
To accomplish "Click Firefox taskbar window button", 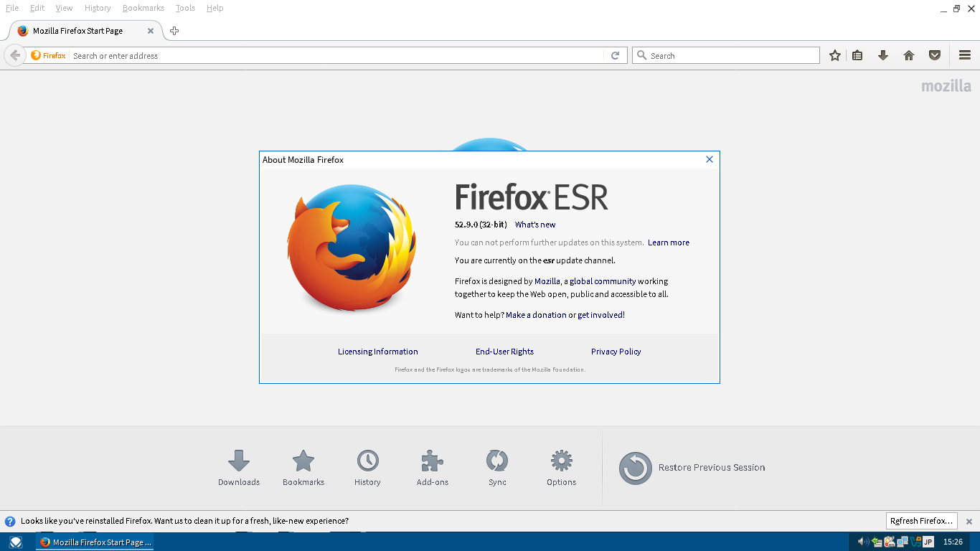I will 95,542.
